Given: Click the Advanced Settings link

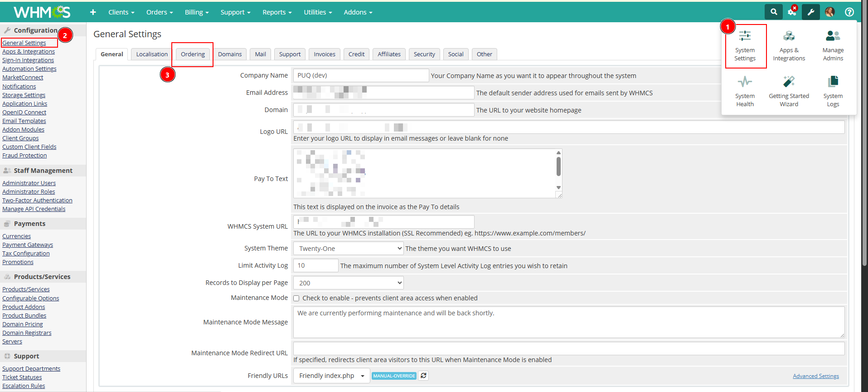Looking at the screenshot, I should pyautogui.click(x=815, y=376).
